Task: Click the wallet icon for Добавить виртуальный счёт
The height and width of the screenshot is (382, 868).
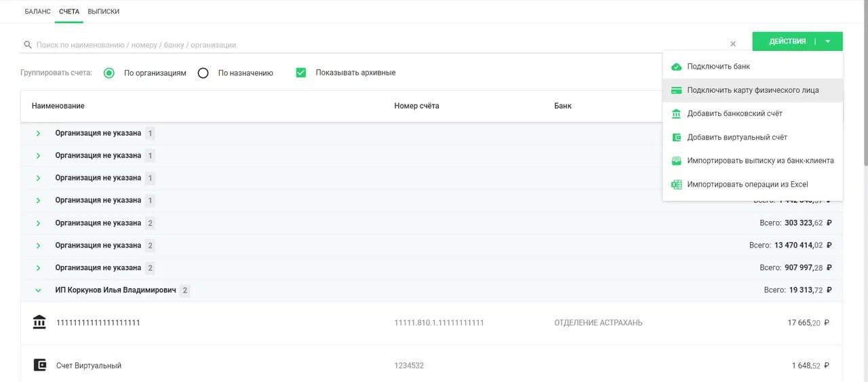Action: tap(676, 137)
